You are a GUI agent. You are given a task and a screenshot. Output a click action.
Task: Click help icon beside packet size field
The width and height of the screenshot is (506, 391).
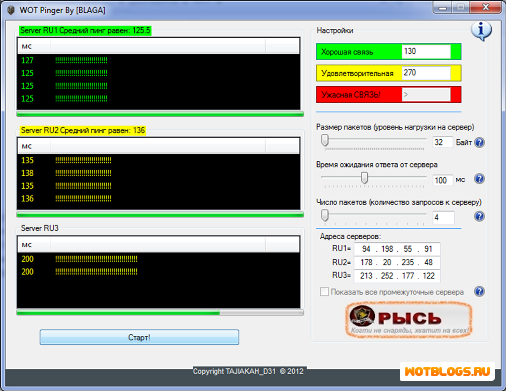click(x=479, y=142)
